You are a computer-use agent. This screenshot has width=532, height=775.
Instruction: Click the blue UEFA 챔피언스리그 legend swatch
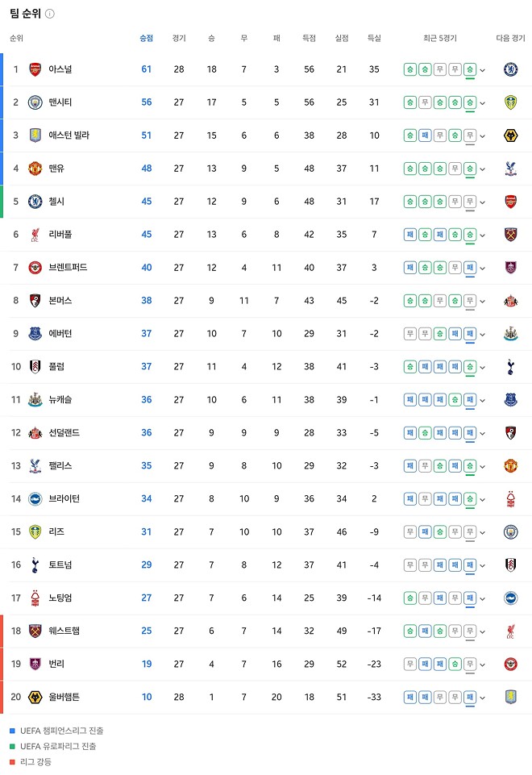tap(12, 731)
